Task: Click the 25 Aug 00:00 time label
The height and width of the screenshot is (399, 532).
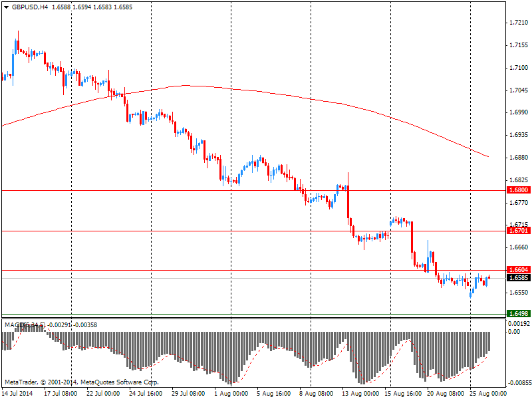Action: click(487, 394)
